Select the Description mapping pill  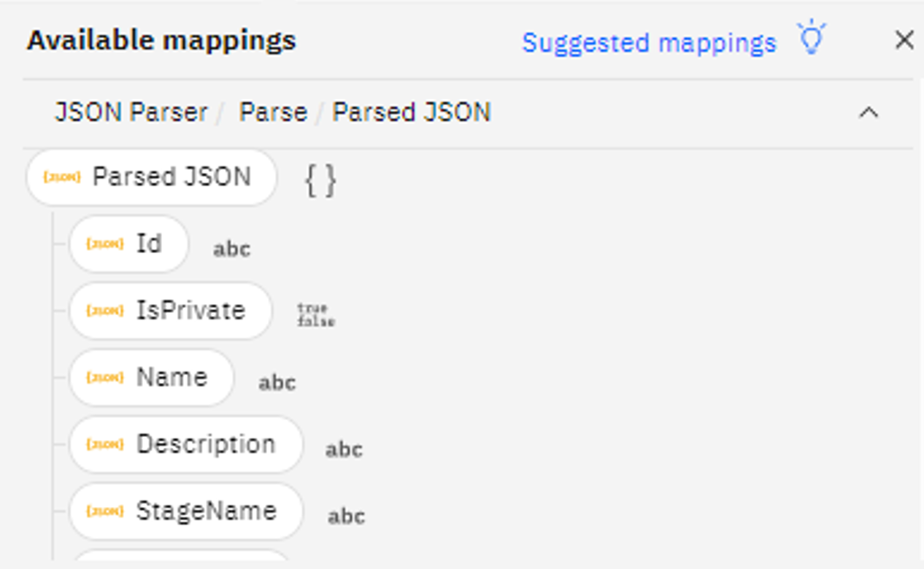click(x=186, y=445)
